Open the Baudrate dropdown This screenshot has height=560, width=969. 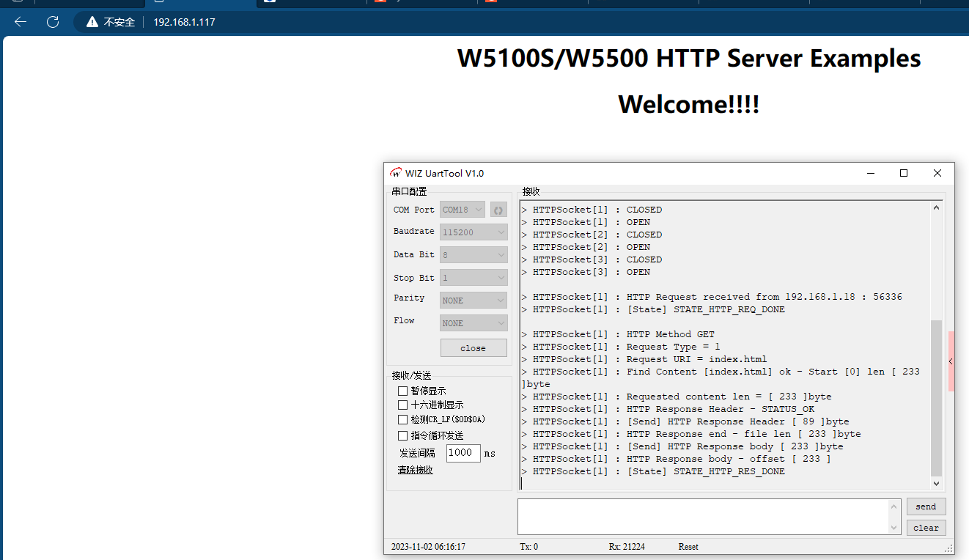(x=474, y=232)
